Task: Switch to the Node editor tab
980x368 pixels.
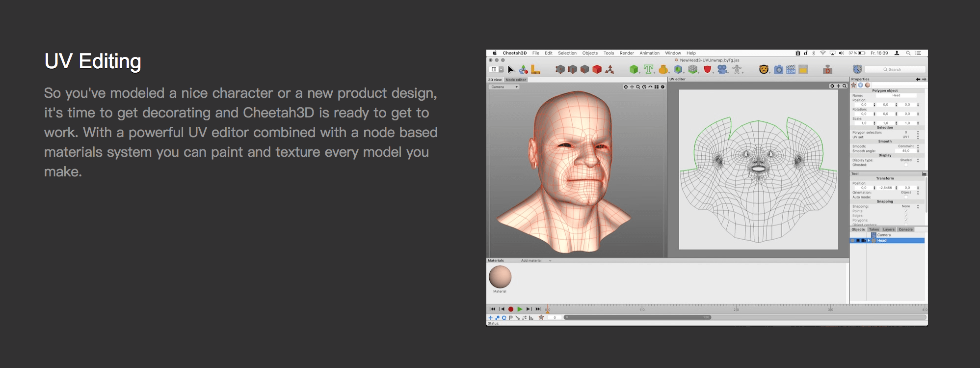Action: pyautogui.click(x=516, y=80)
